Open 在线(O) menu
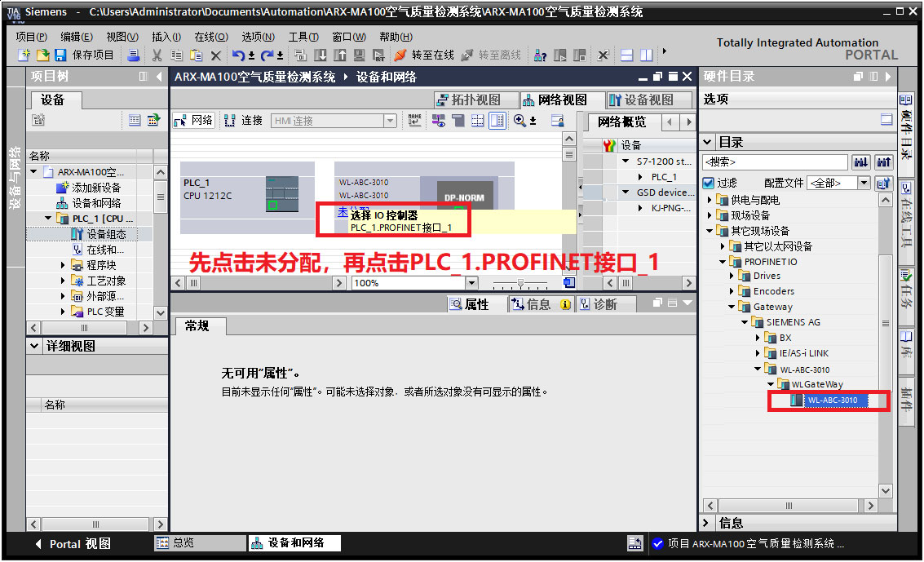 click(x=211, y=37)
